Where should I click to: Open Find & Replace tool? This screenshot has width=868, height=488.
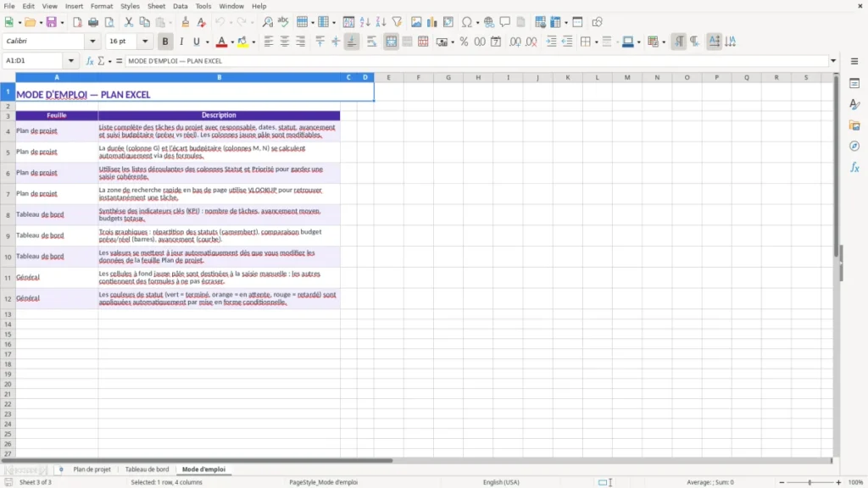(267, 22)
